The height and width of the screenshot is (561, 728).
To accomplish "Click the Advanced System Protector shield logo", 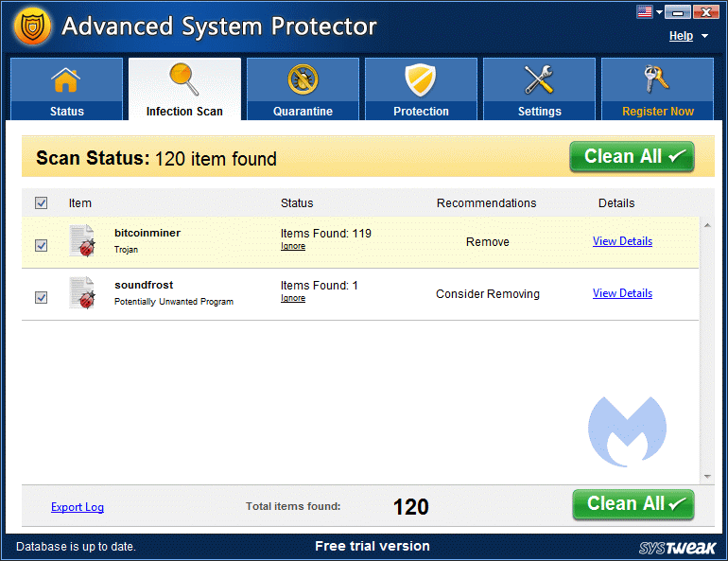I will pyautogui.click(x=32, y=26).
